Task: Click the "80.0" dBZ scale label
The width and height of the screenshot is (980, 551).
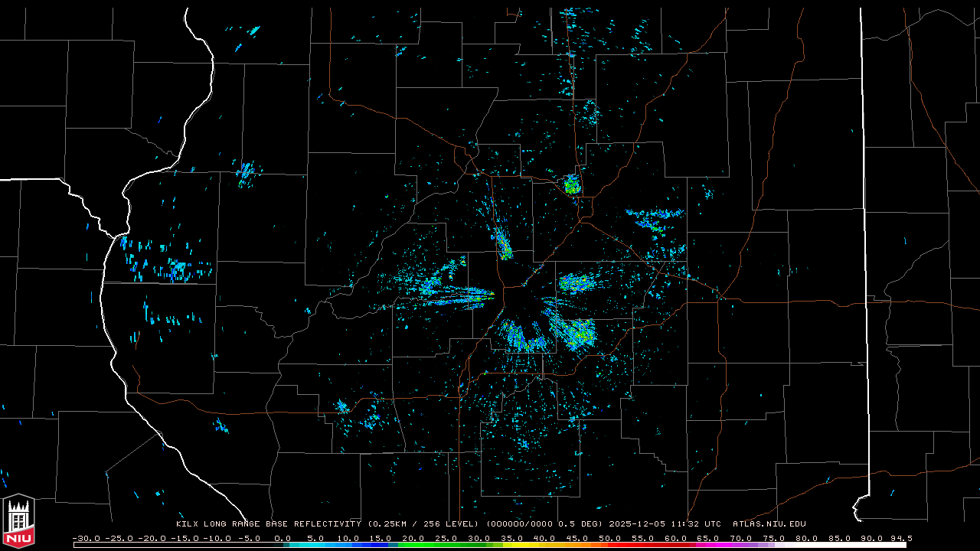Action: (x=806, y=538)
